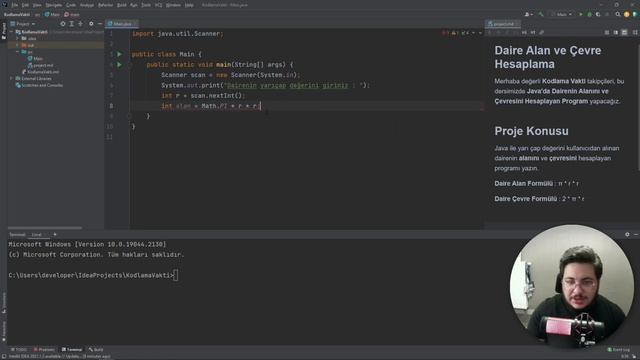Click the markdown insert link icon
The width and height of the screenshot is (640, 360).
tap(542, 32)
